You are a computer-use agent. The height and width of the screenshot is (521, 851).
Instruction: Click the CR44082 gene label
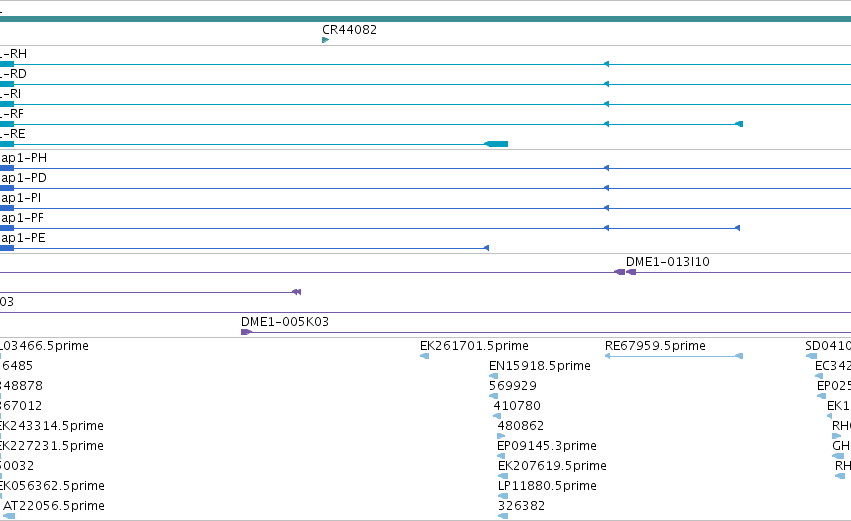tap(349, 29)
